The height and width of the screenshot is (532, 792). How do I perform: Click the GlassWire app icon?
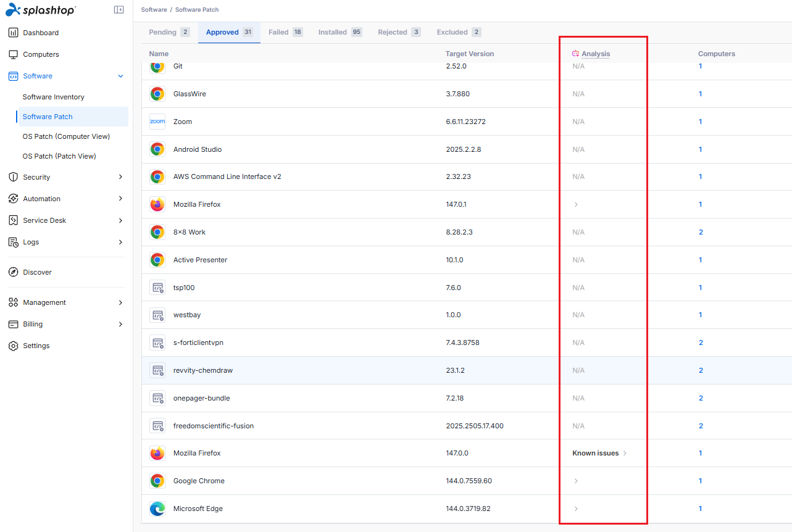(x=157, y=94)
